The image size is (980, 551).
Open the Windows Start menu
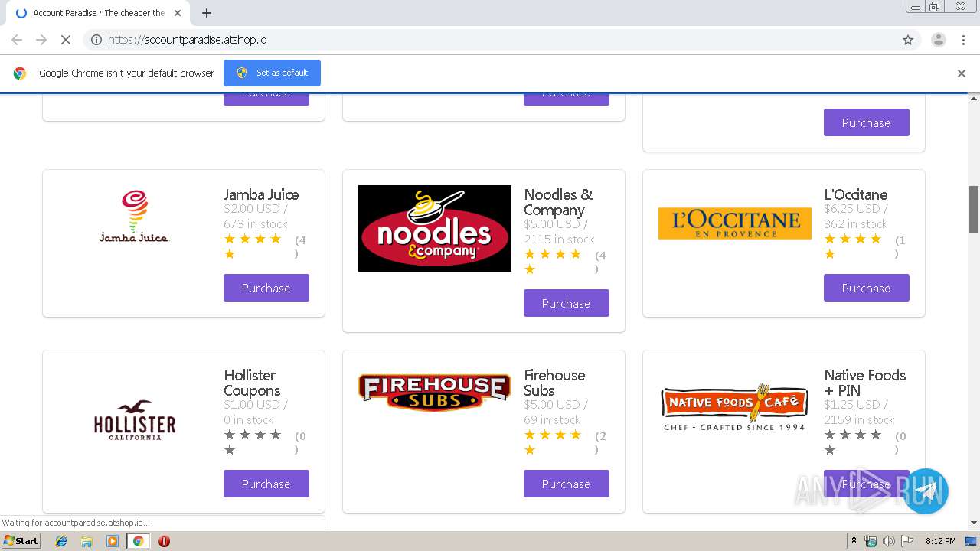pos(21,540)
